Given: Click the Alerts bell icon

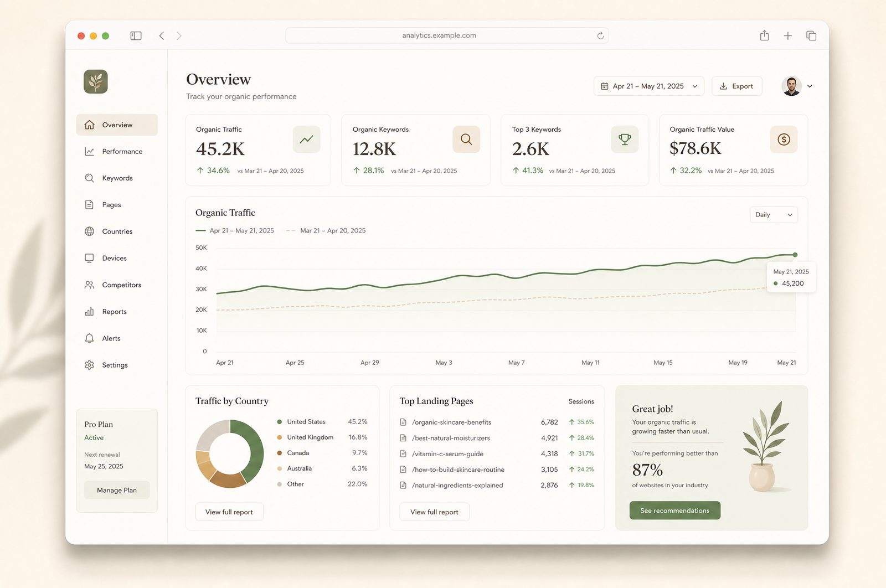Looking at the screenshot, I should pos(89,338).
